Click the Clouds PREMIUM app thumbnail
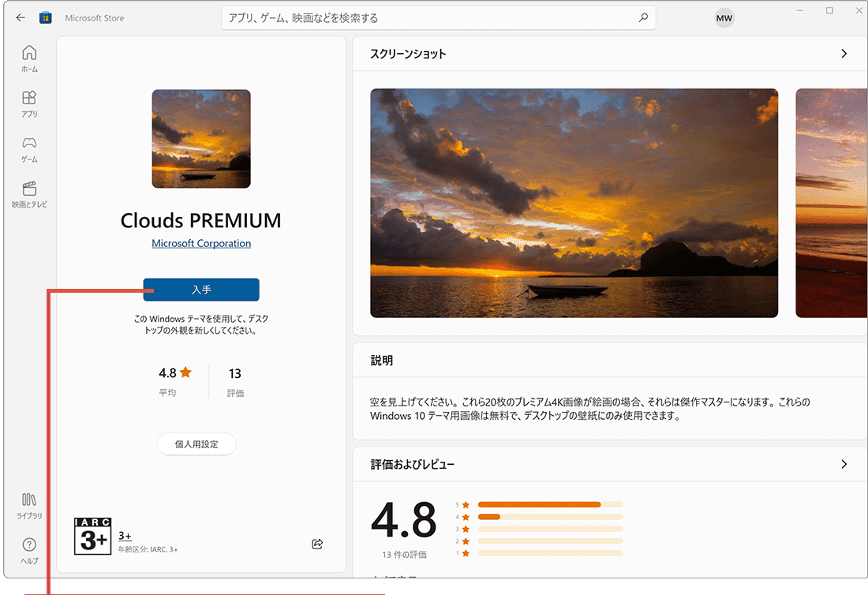Image resolution: width=868 pixels, height=595 pixels. (x=201, y=139)
